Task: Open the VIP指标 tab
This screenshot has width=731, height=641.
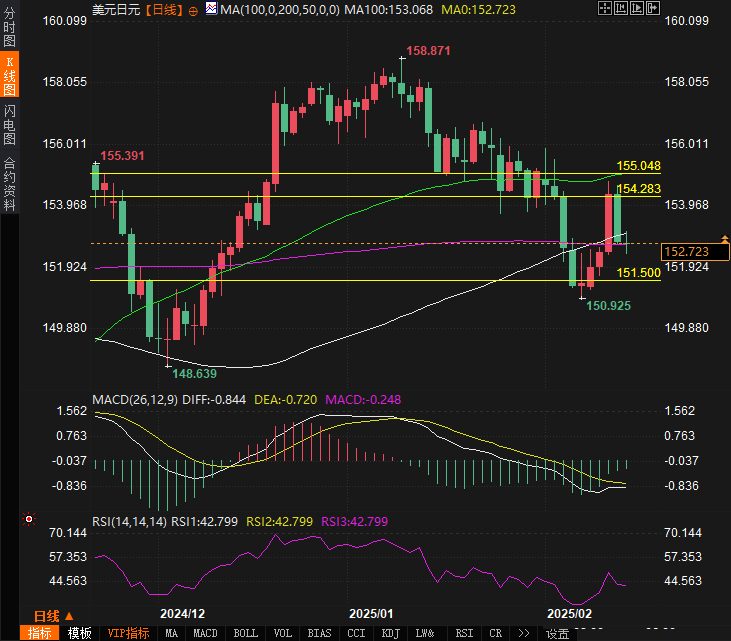Action: pos(128,633)
